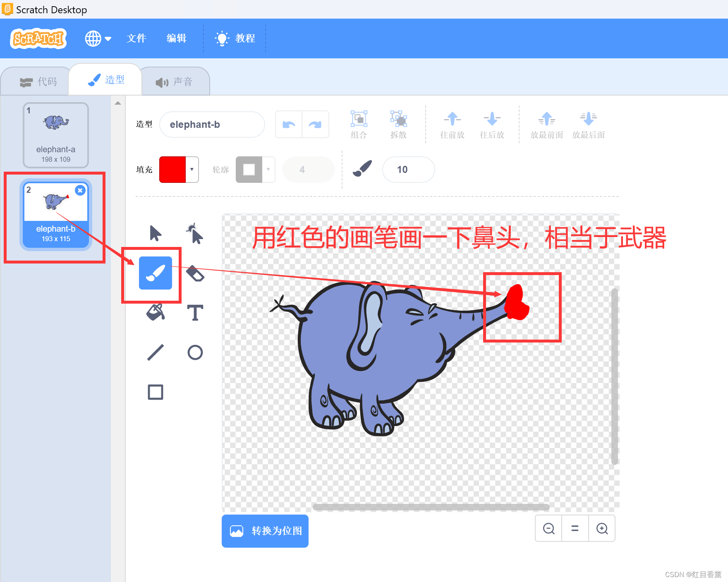Click 转换为位图 convert to bitmap button

point(265,531)
